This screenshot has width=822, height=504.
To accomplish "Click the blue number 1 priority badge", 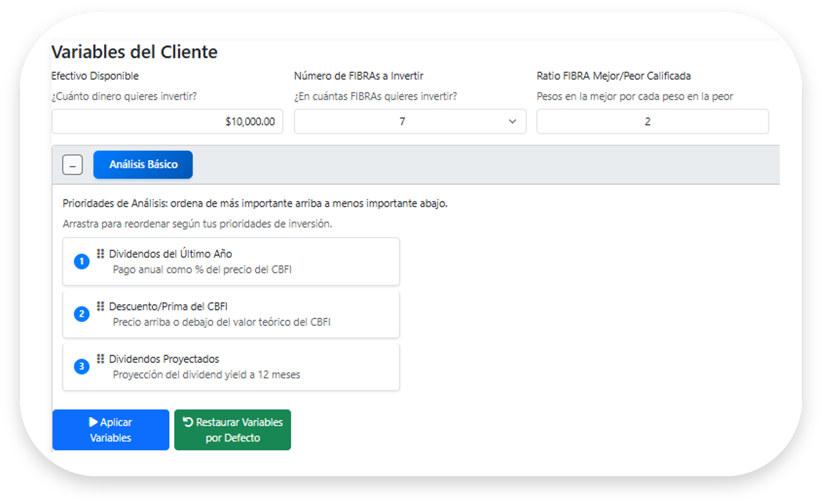I will point(82,261).
